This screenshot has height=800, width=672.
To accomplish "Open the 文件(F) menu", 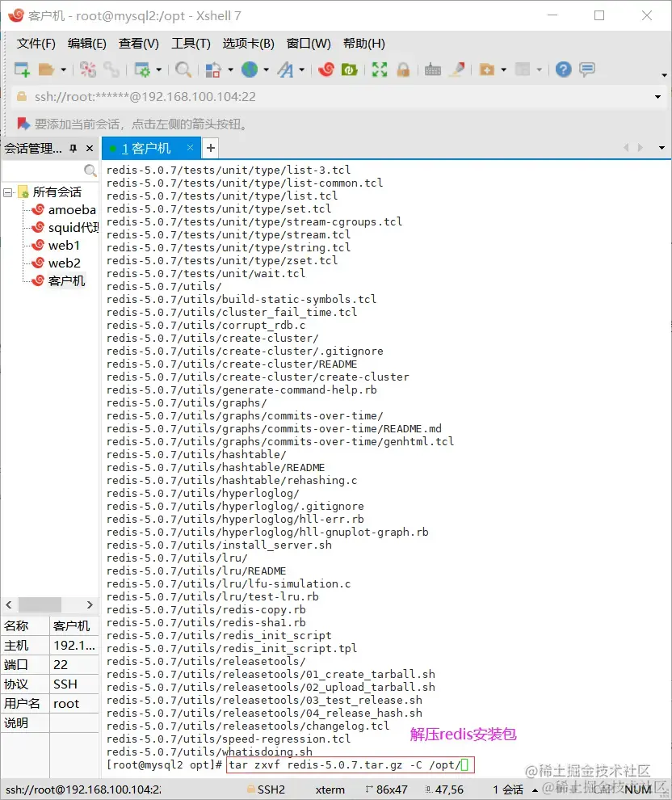I will 36,44.
